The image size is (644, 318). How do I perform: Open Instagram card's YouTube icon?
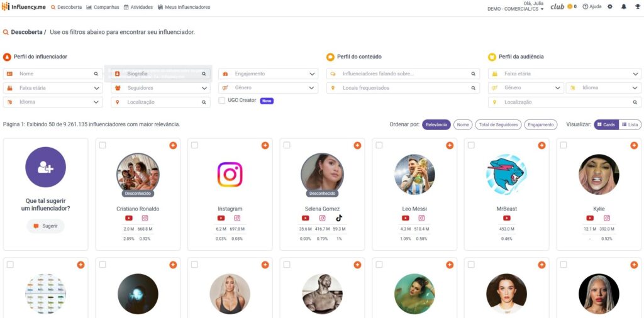coord(221,218)
